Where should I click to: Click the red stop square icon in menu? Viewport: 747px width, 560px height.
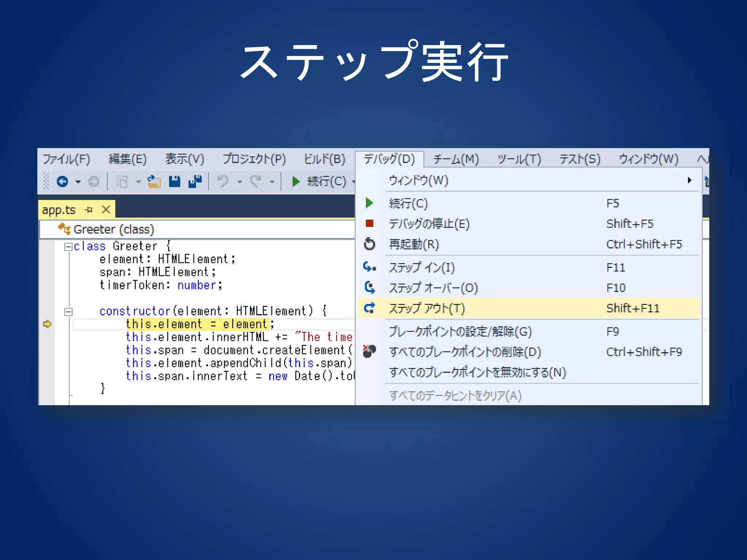(x=369, y=223)
